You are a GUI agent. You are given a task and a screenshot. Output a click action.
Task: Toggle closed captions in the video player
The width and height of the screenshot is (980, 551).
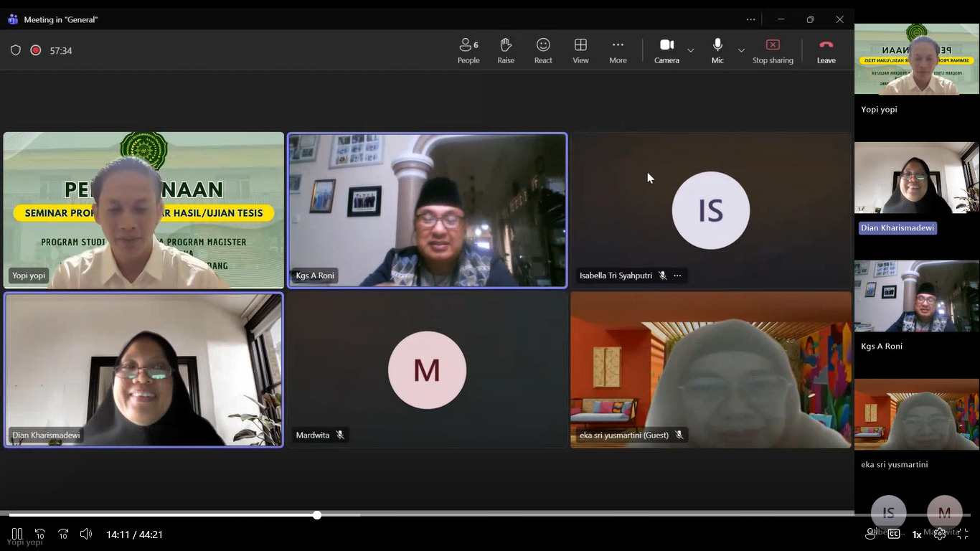pyautogui.click(x=894, y=534)
